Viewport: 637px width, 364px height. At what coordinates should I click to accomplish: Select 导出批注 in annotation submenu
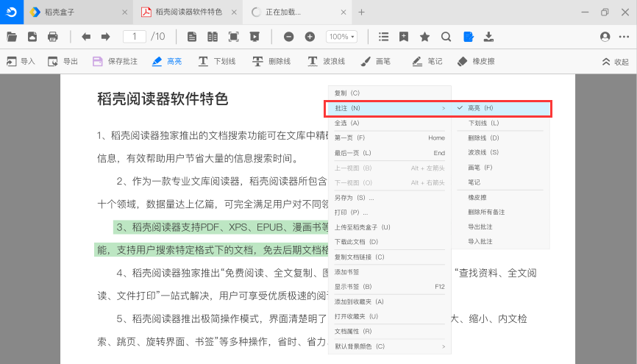500,226
